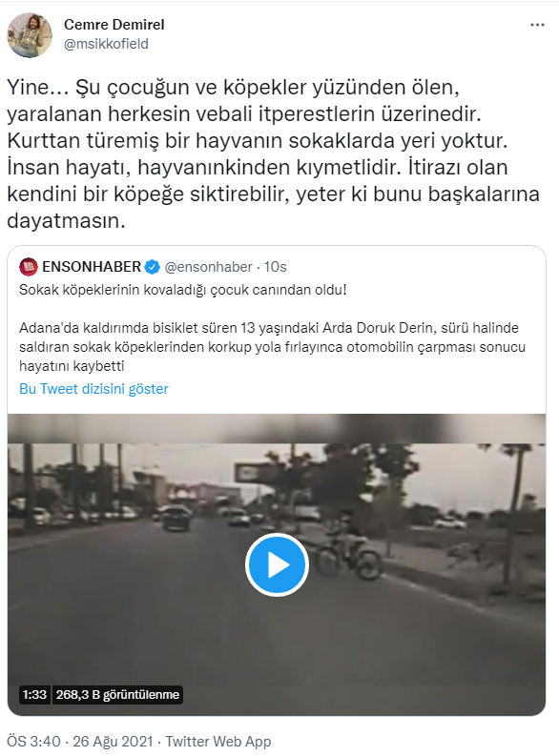Open the Twitter Web App source link
This screenshot has height=756, width=559.
(218, 741)
